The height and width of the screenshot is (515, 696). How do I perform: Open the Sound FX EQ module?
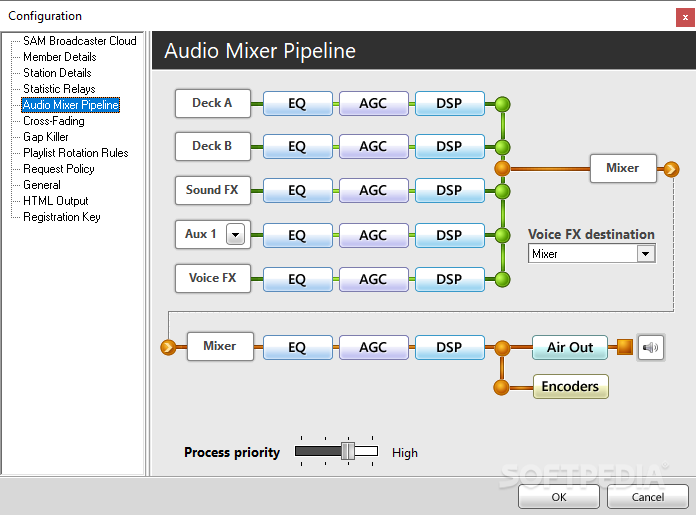(x=297, y=190)
